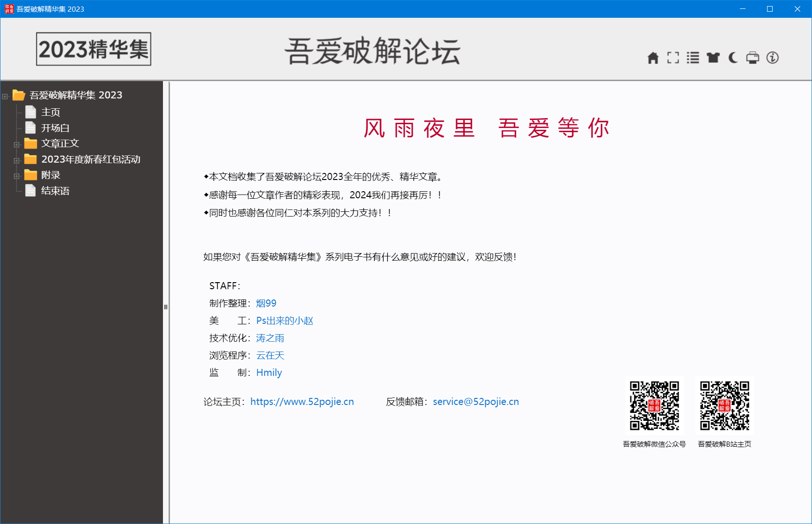
Task: Open the https://www.52pojie.cn forum link
Action: tap(302, 402)
